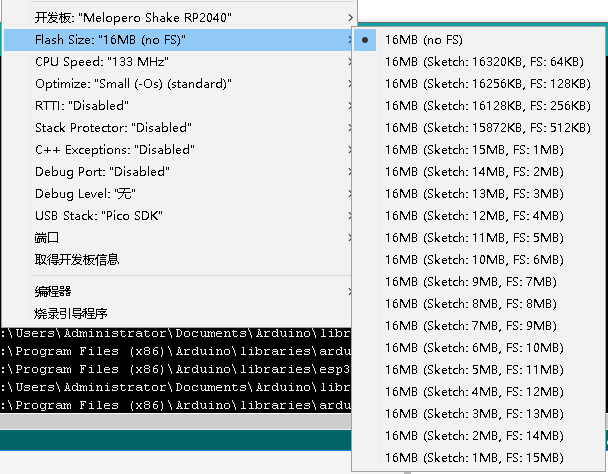Select 16MB Sketch 15MB, FS 1MB option

tap(473, 150)
